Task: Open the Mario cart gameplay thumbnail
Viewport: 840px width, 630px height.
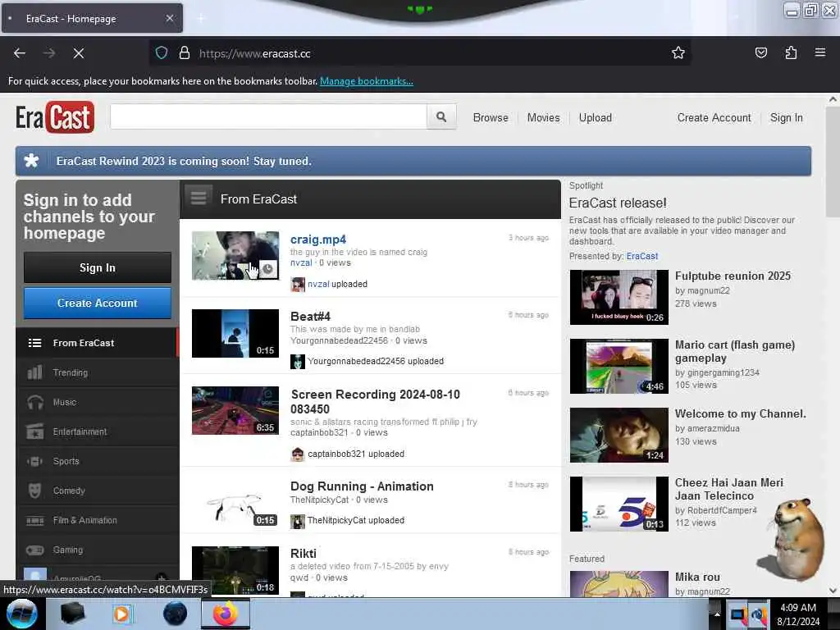Action: [619, 366]
